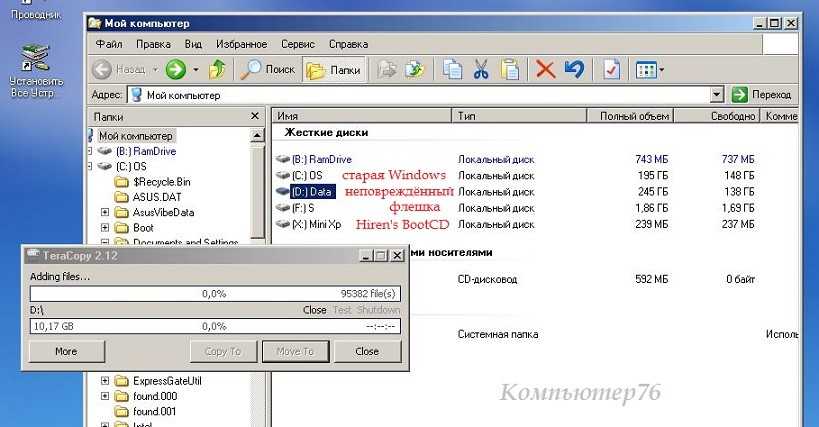
Task: Click the Проводник desktop icon label
Action: pyautogui.click(x=36, y=15)
